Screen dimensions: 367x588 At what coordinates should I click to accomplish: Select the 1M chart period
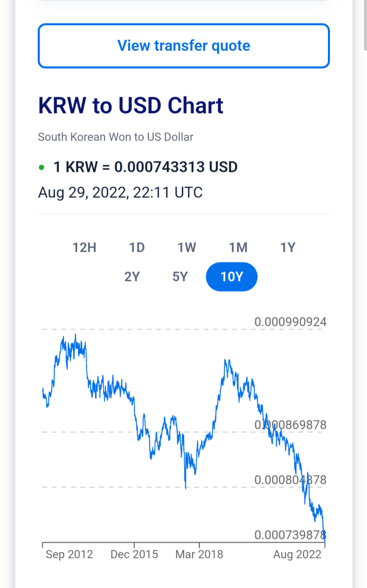[x=238, y=248]
